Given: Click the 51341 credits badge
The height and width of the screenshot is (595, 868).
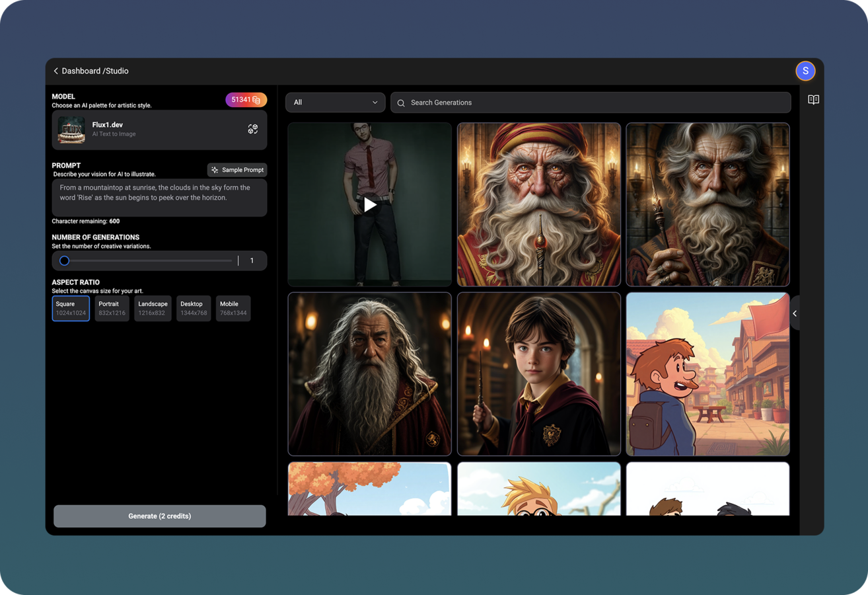Looking at the screenshot, I should (x=246, y=100).
